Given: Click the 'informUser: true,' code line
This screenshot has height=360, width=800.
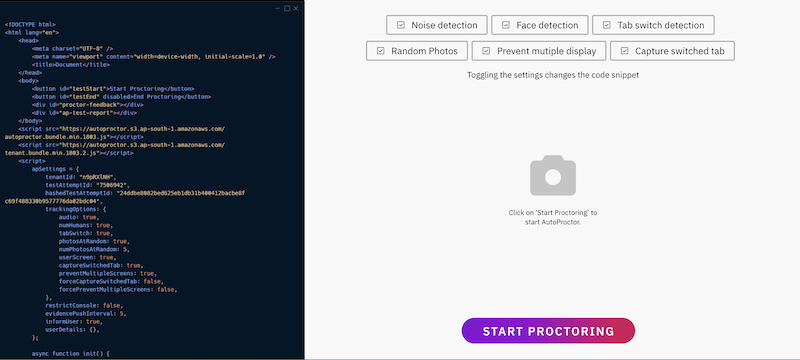Looking at the screenshot, I should click(74, 322).
